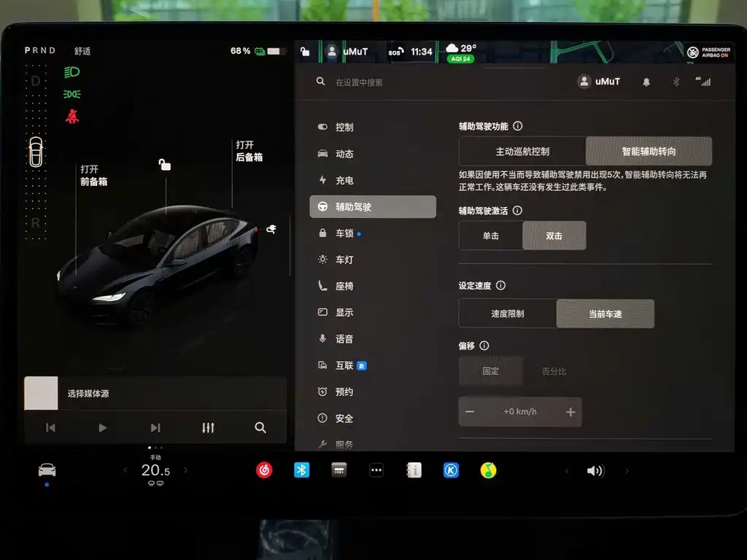Tap the lock icon in status bar
The image size is (747, 560).
point(305,52)
